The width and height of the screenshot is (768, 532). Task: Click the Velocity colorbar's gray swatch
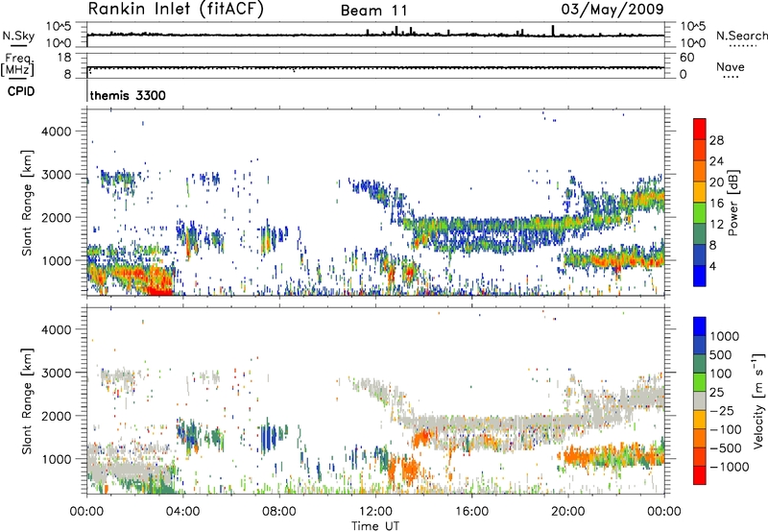(x=700, y=401)
